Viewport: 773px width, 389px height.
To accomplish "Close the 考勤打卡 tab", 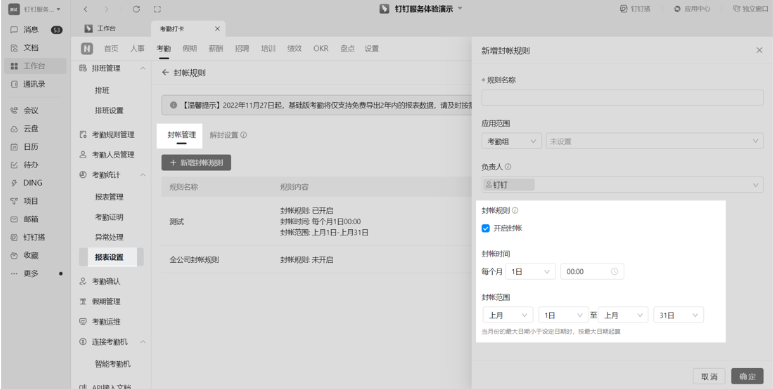I will [x=217, y=29].
